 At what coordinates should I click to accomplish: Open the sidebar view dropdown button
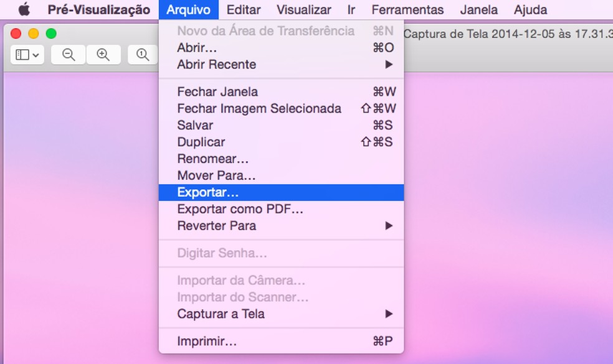click(x=27, y=55)
